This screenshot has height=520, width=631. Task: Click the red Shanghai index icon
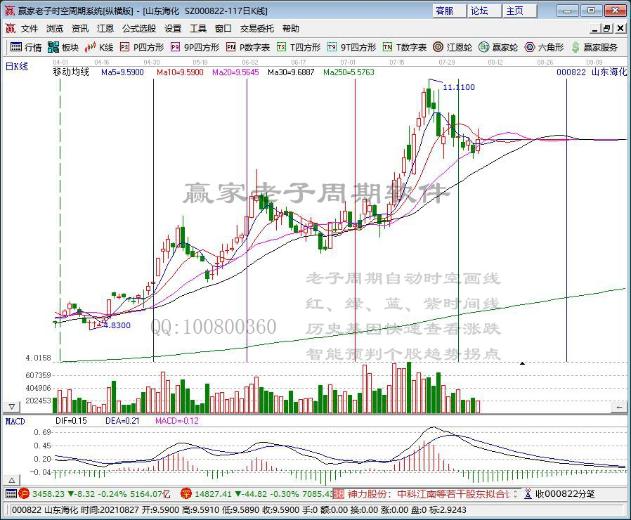(x=24, y=493)
